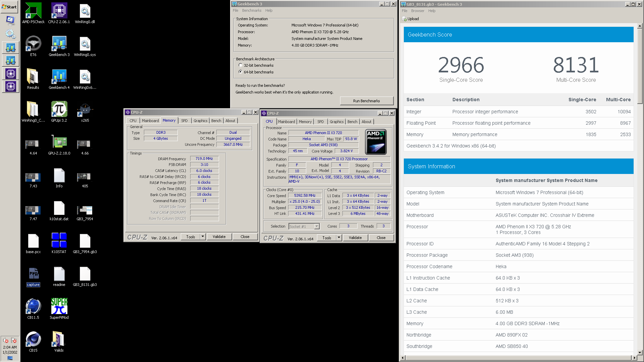Click the Upload icon in Geekbench results

[404, 19]
